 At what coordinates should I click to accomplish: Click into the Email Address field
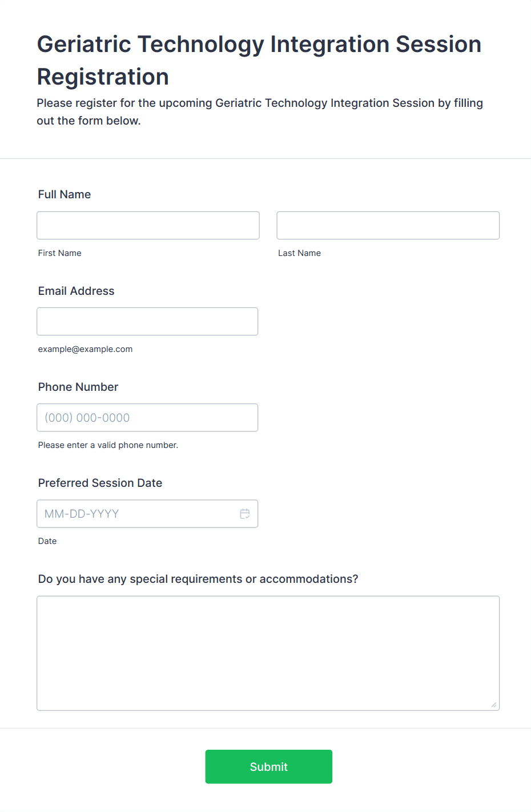(x=147, y=322)
